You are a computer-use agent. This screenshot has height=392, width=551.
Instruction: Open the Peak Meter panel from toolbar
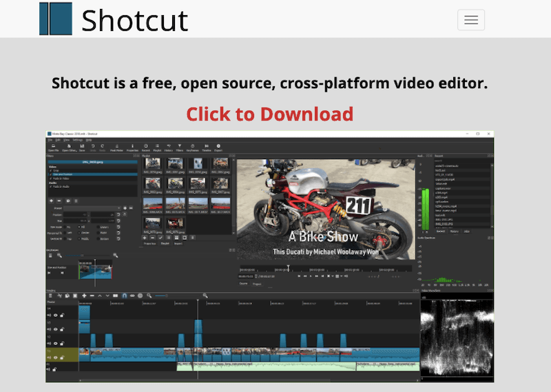click(116, 147)
